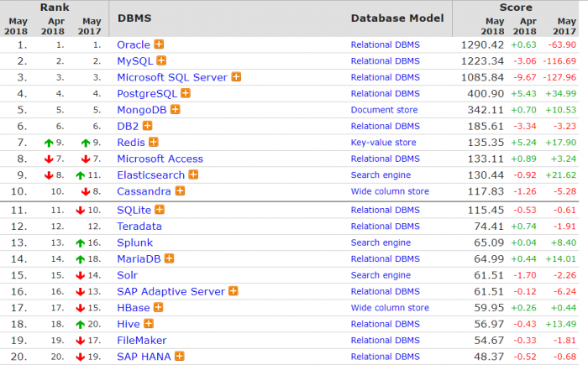Open the Elasticsearch link
The image size is (588, 365).
pos(150,175)
